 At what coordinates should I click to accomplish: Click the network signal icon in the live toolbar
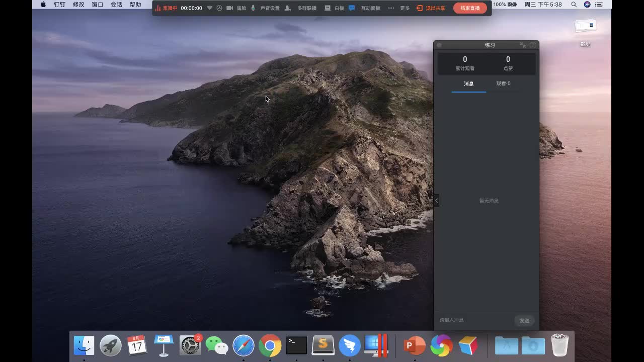[210, 8]
